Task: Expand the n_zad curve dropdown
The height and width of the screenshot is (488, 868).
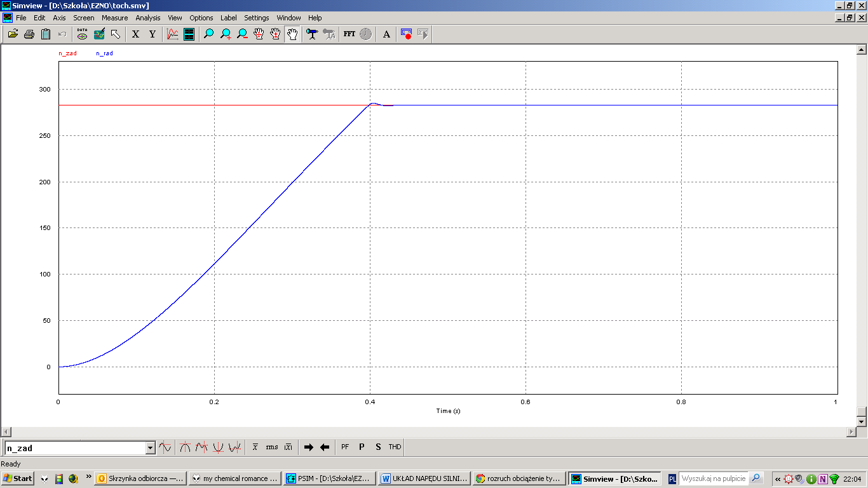Action: tap(151, 448)
